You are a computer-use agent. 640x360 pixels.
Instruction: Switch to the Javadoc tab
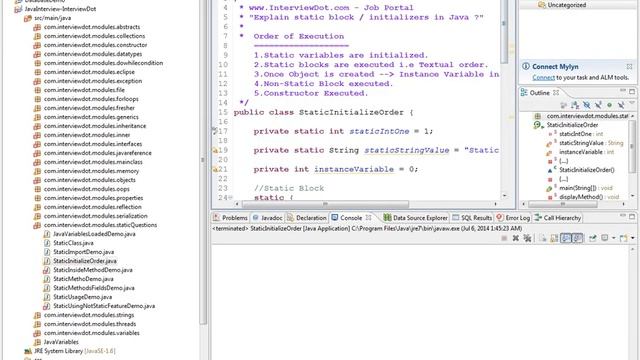click(267, 218)
